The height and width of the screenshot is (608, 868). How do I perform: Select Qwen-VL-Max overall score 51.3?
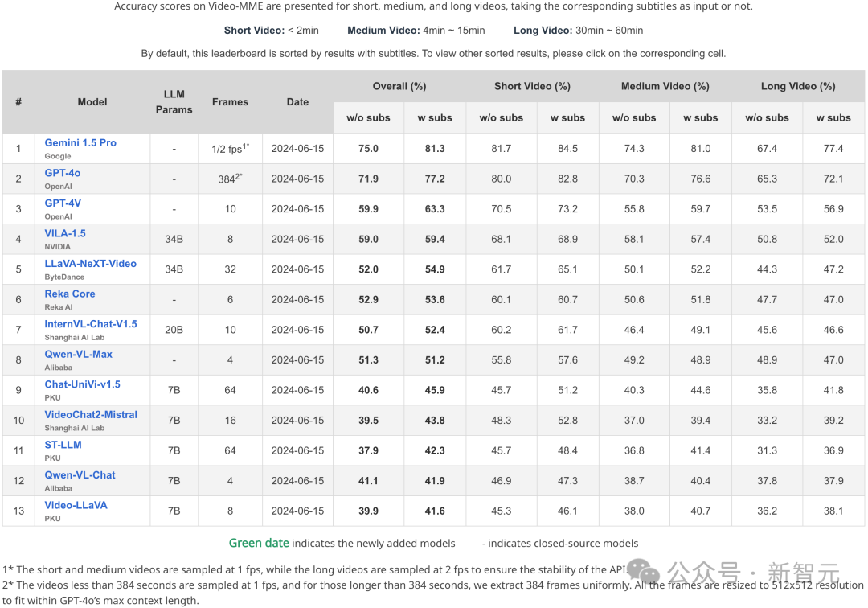(x=368, y=360)
